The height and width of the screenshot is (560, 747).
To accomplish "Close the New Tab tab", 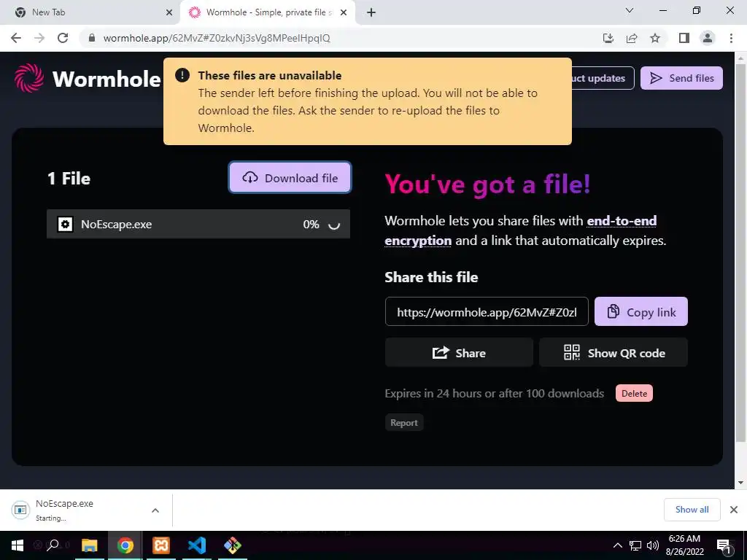I will point(169,12).
